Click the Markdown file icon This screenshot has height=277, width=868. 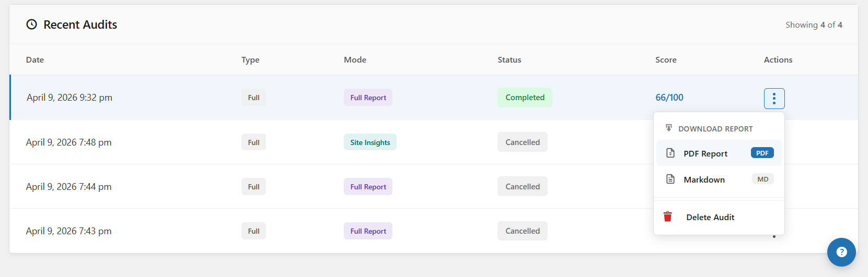tap(670, 179)
